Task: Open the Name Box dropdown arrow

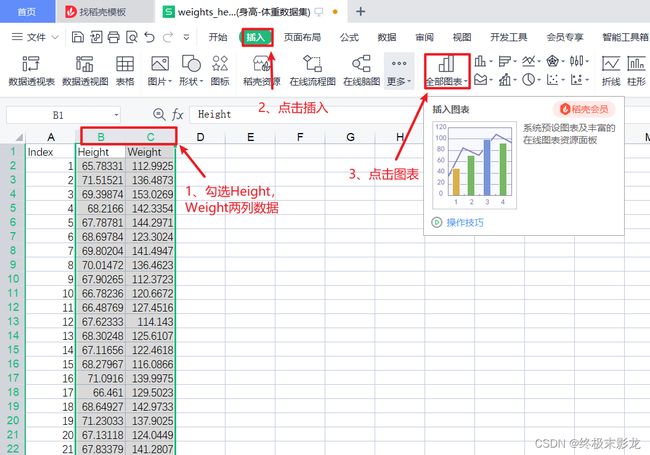Action: coord(116,115)
